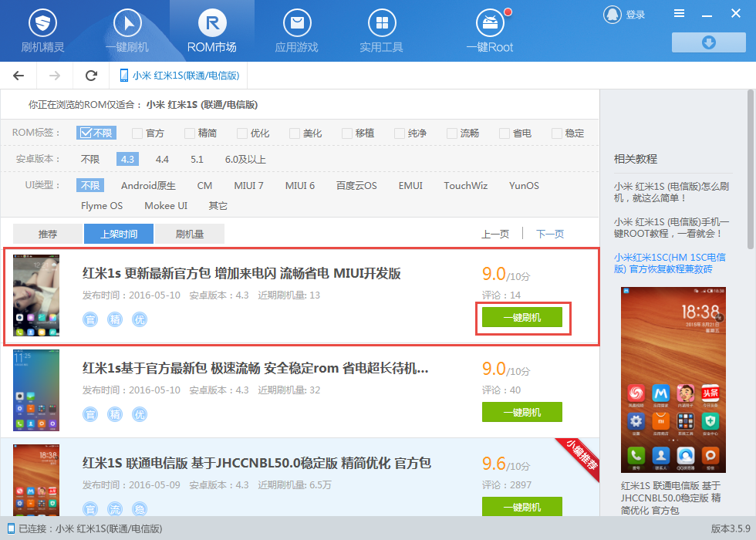756x540 pixels.
Task: Open sidebar recommended ROM screenshot
Action: point(673,380)
